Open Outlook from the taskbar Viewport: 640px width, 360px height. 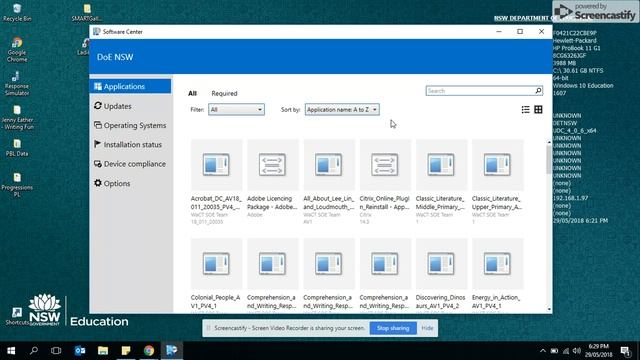[80, 351]
